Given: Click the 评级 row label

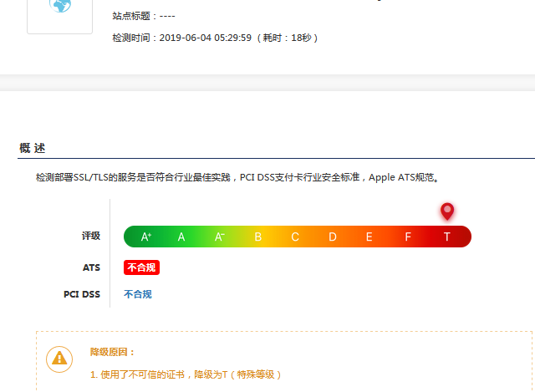Looking at the screenshot, I should pos(90,237).
